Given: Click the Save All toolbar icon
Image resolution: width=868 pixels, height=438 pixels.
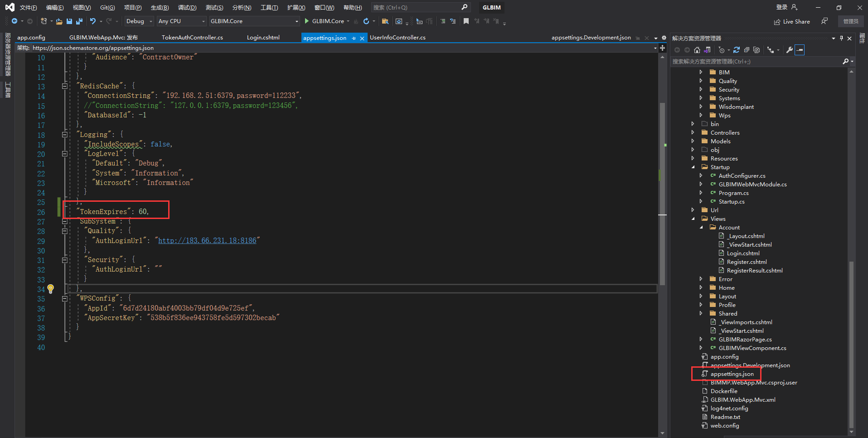Looking at the screenshot, I should pos(79,21).
